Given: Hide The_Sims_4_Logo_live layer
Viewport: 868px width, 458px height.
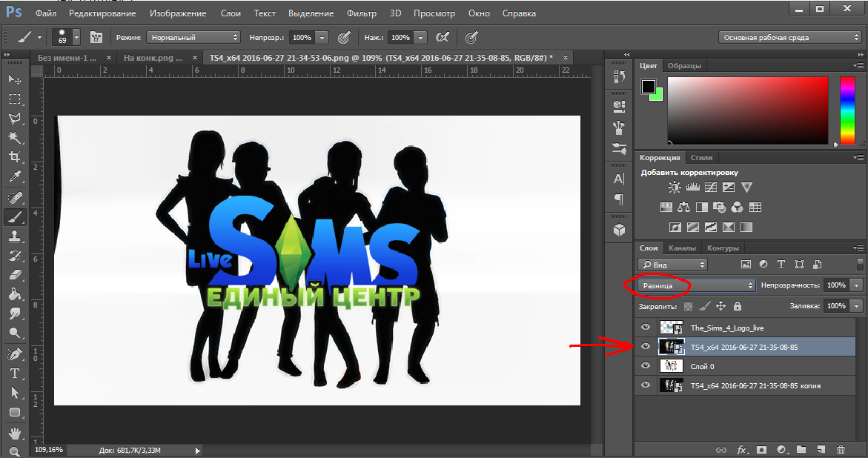Looking at the screenshot, I should [646, 328].
